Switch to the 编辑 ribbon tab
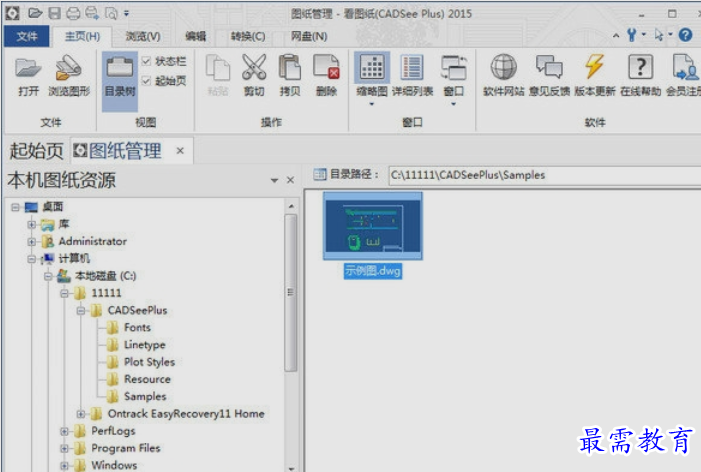The height and width of the screenshot is (472, 701). 195,36
